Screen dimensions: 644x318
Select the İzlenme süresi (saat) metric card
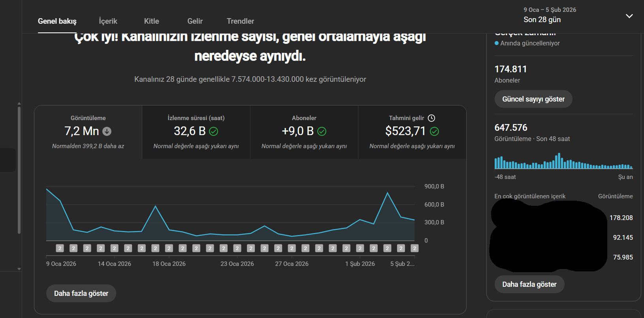click(x=196, y=132)
